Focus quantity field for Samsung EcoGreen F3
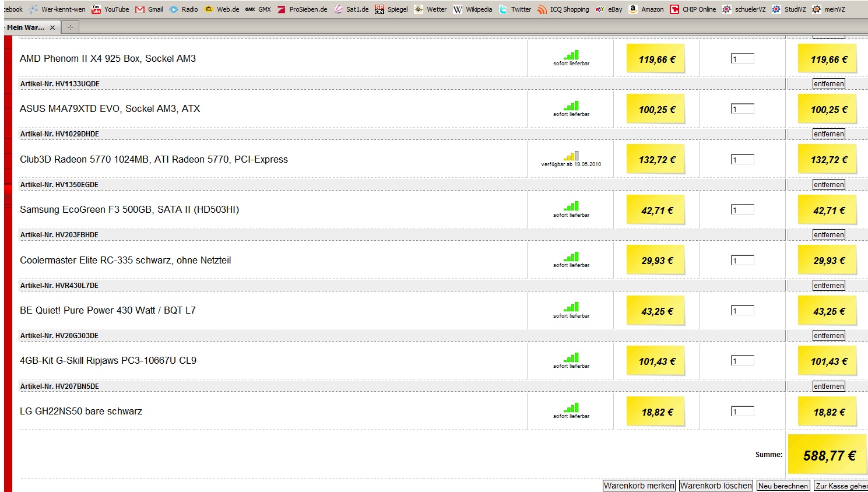This screenshot has height=492, width=868. tap(743, 209)
